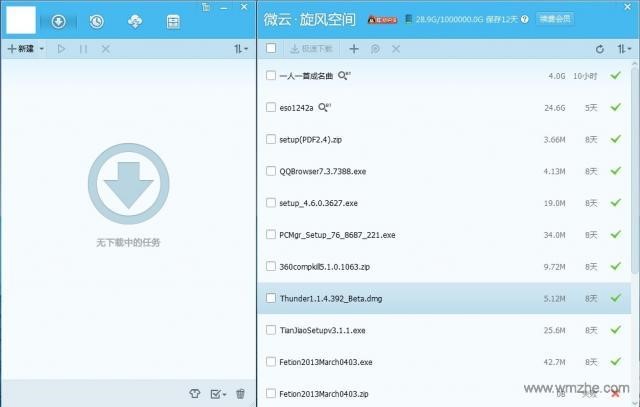
Task: Check the box for Fetion2013March0403.exe
Action: (271, 361)
